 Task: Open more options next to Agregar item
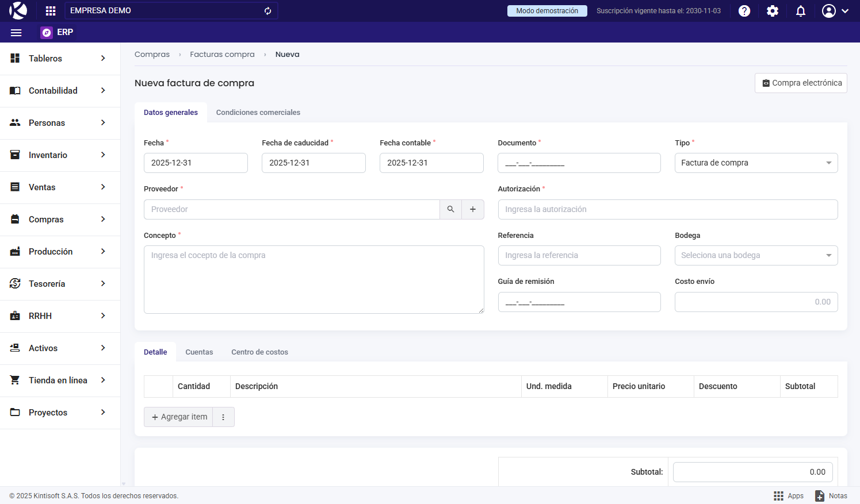click(x=223, y=417)
